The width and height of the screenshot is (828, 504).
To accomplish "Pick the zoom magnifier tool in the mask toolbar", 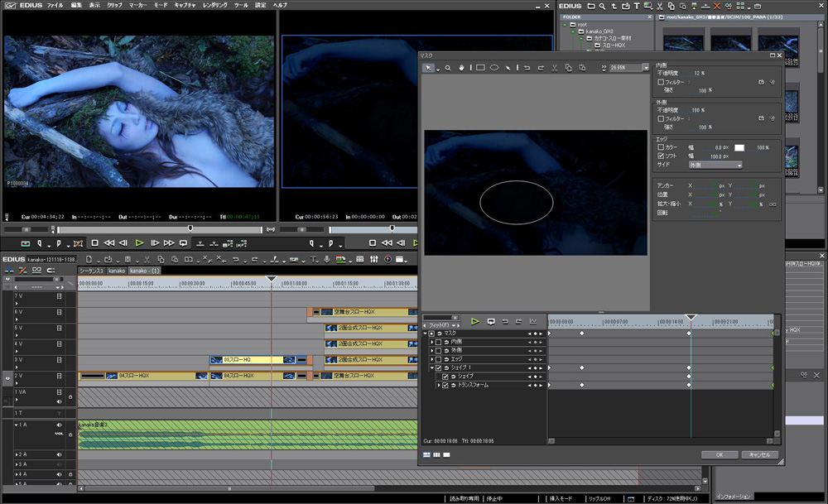I will click(448, 68).
